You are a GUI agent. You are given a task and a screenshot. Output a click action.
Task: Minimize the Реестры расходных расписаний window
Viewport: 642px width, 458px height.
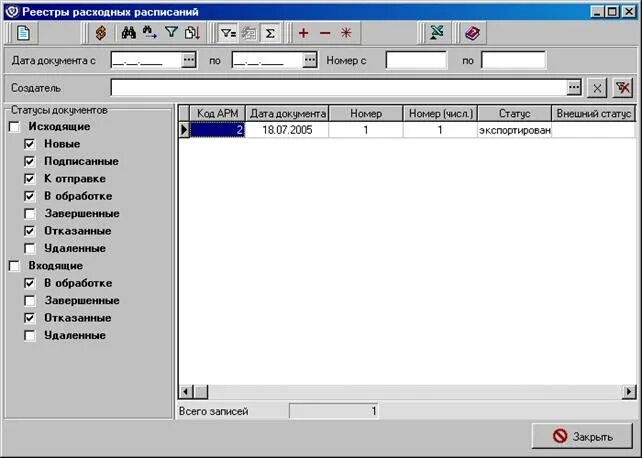(597, 11)
